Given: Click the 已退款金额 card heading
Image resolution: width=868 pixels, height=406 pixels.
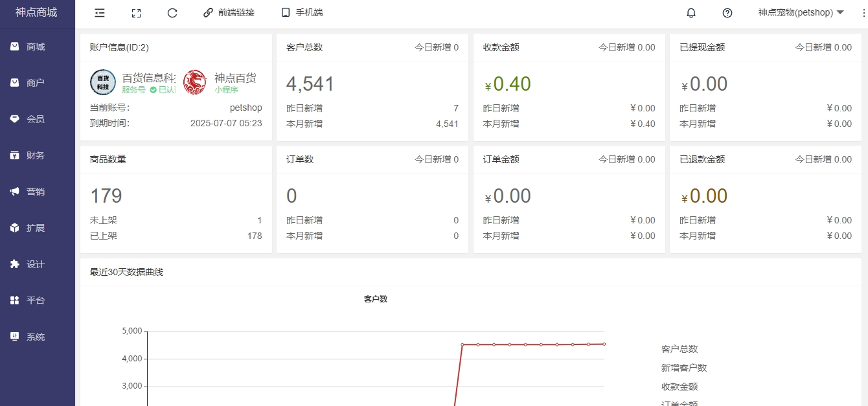Looking at the screenshot, I should coord(702,159).
